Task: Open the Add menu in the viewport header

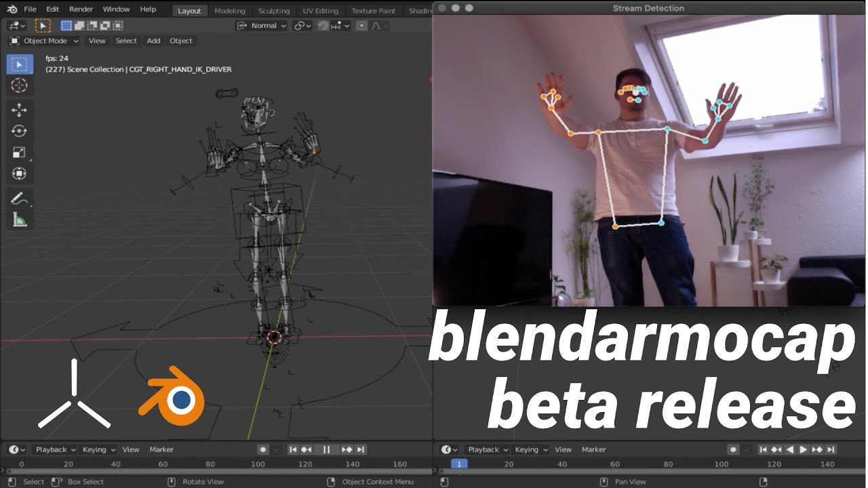Action: pyautogui.click(x=153, y=41)
